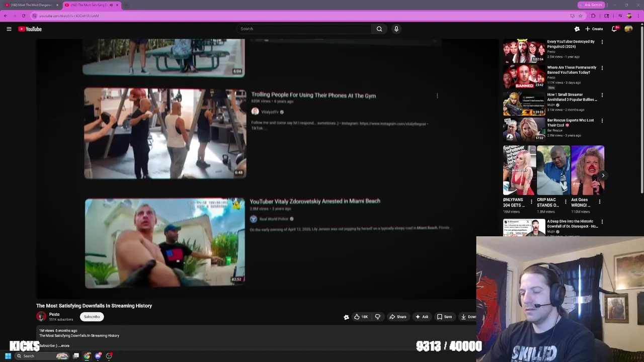Image resolution: width=644 pixels, height=362 pixels.
Task: Open options for Bar Rescue Experts video
Action: tap(602, 121)
